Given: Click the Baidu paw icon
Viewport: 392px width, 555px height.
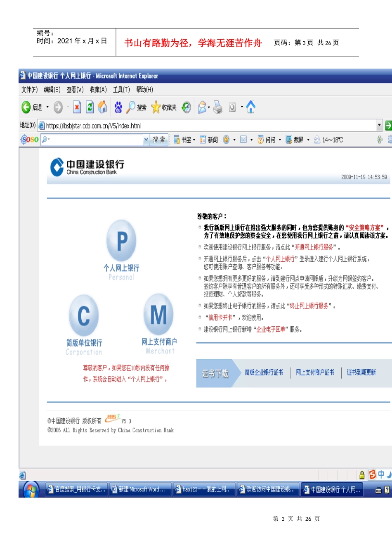Looking at the screenshot, I should [118, 107].
